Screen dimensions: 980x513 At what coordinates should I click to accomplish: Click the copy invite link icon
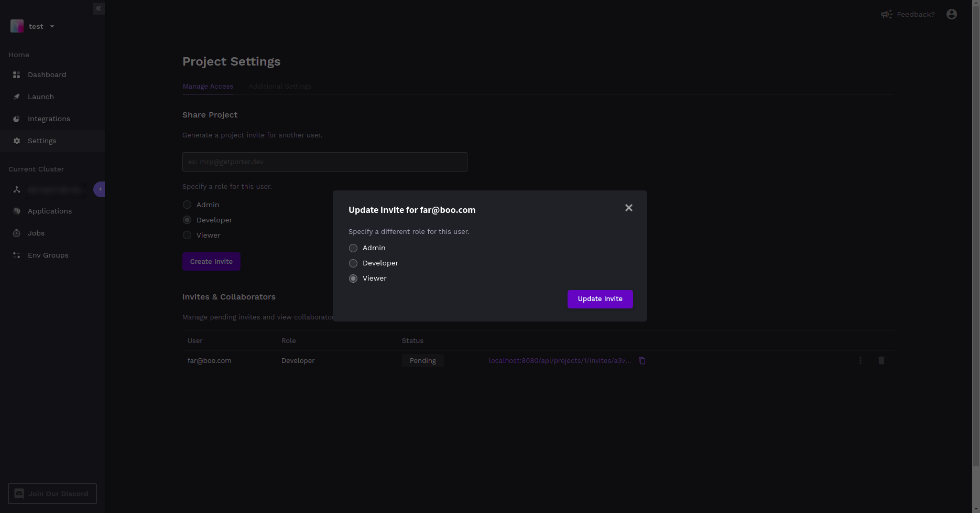click(642, 361)
